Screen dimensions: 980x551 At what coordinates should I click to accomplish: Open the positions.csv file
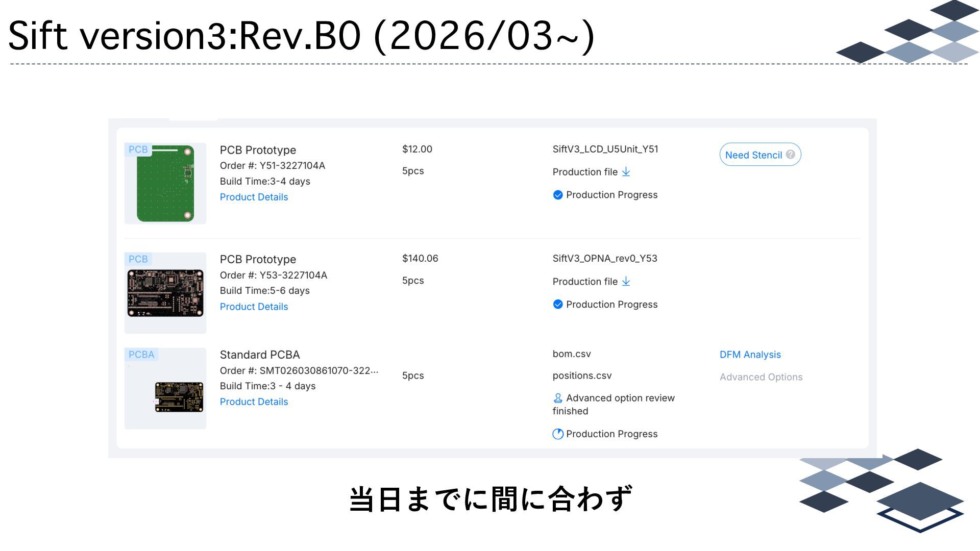tap(582, 375)
